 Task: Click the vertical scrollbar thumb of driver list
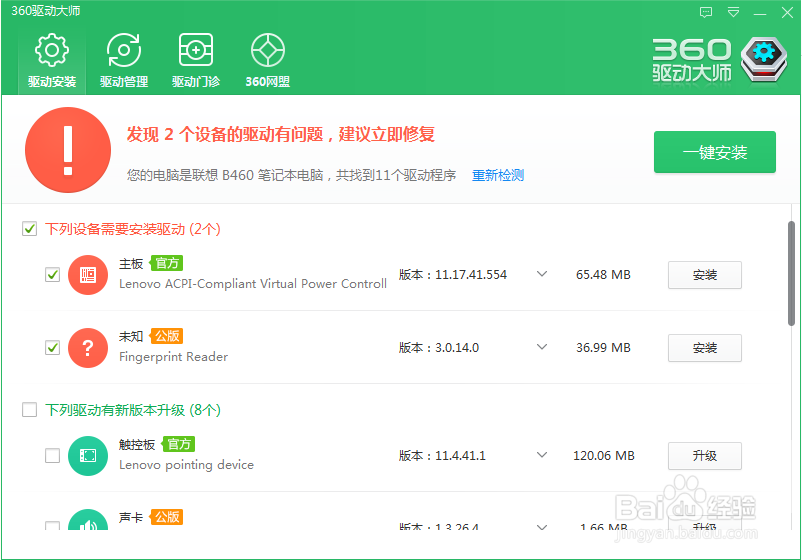(x=791, y=274)
